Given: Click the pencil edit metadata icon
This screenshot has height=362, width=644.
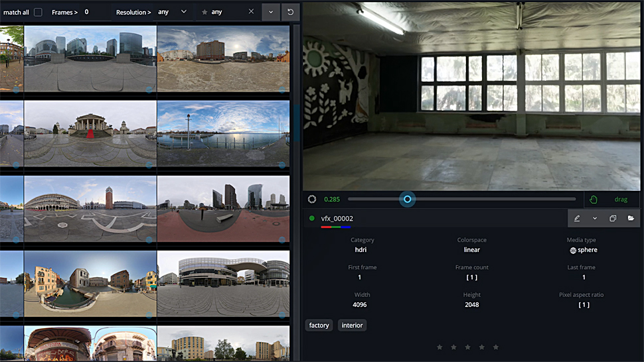Looking at the screenshot, I should [x=577, y=219].
